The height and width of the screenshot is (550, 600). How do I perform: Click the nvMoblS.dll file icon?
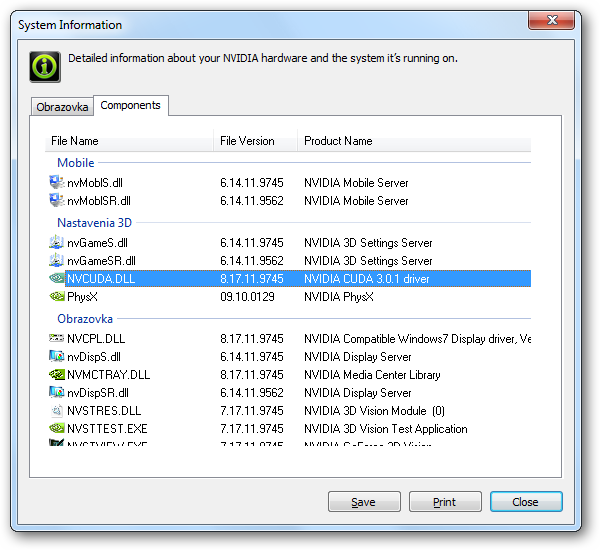[57, 182]
